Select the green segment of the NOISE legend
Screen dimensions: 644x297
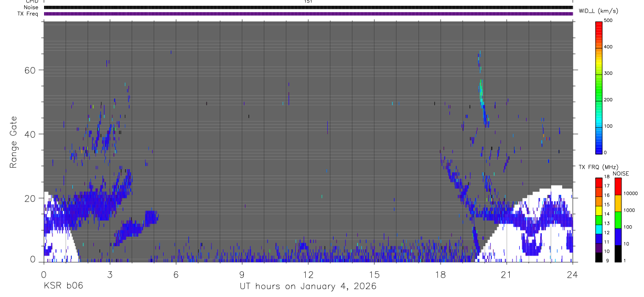point(618,219)
